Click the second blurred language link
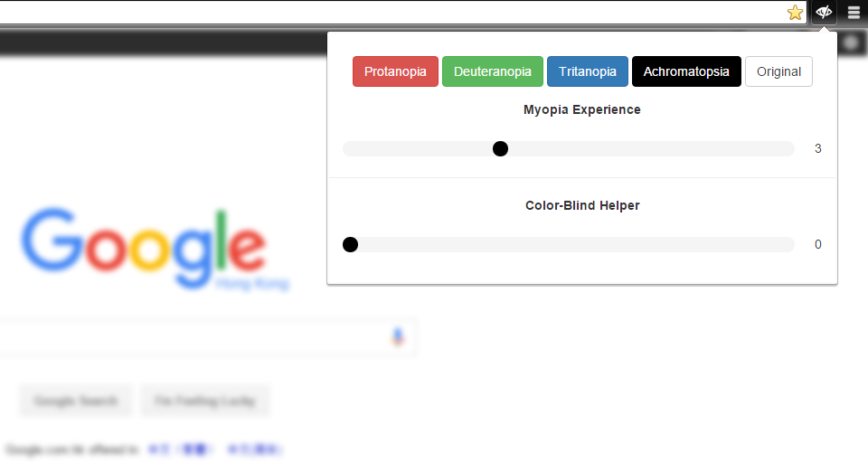Viewport: 868px width, 472px height. tap(254, 449)
